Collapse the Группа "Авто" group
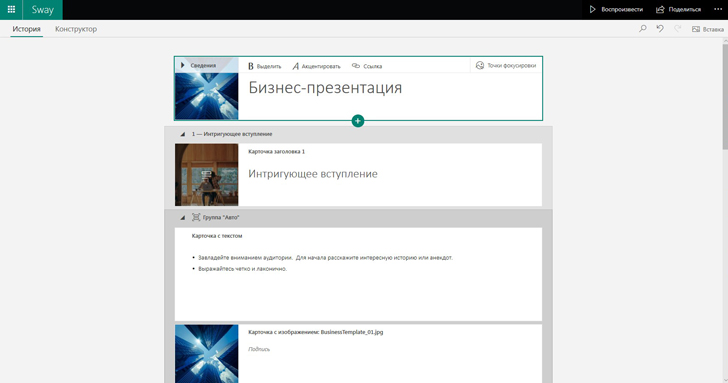The image size is (728, 383). [x=182, y=217]
